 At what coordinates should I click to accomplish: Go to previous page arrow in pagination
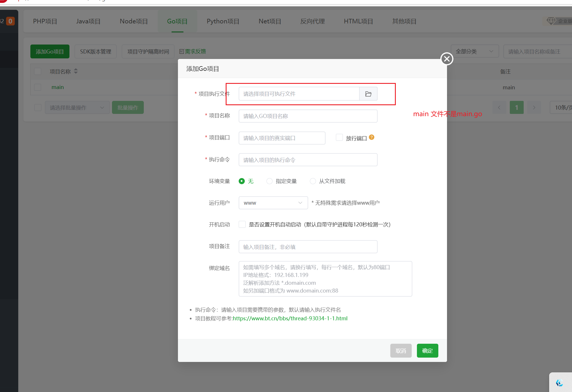point(499,108)
